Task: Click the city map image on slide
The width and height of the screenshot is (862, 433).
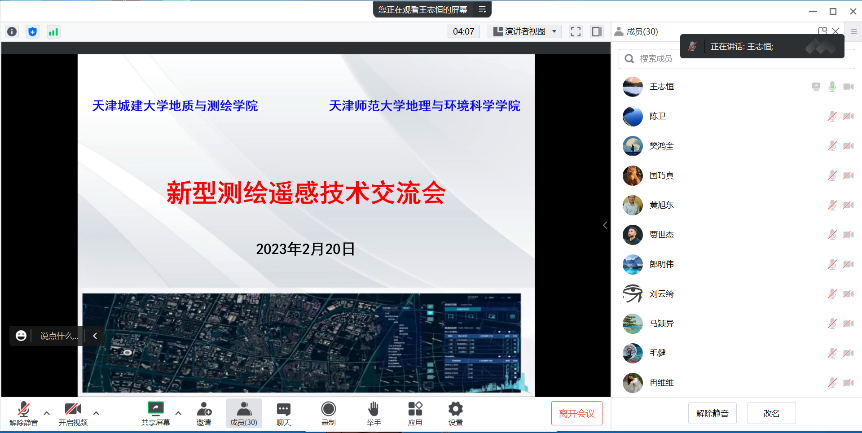Action: [x=301, y=342]
